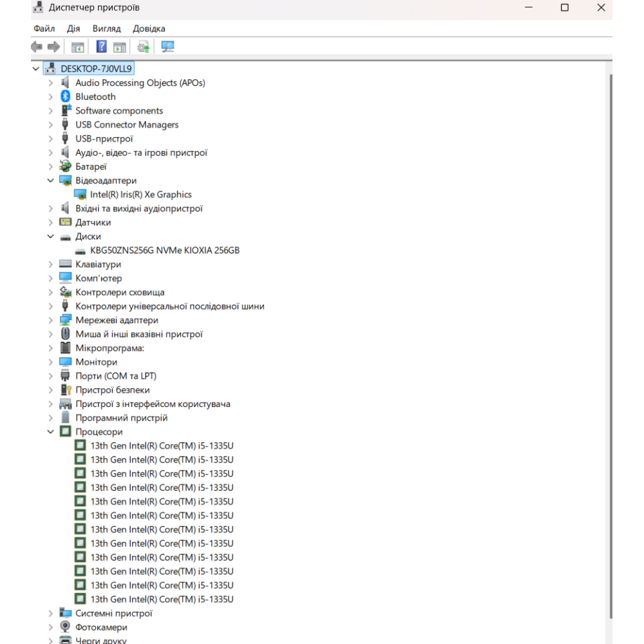Collapse the Процесори category

click(51, 432)
